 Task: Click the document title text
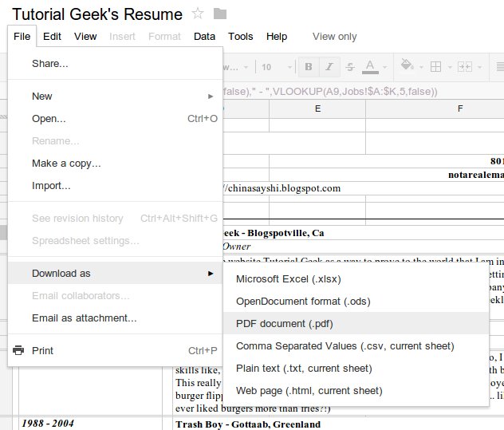97,14
